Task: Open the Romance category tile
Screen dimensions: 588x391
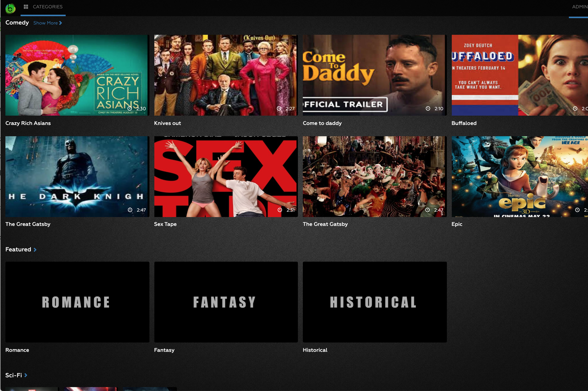Action: pos(77,302)
